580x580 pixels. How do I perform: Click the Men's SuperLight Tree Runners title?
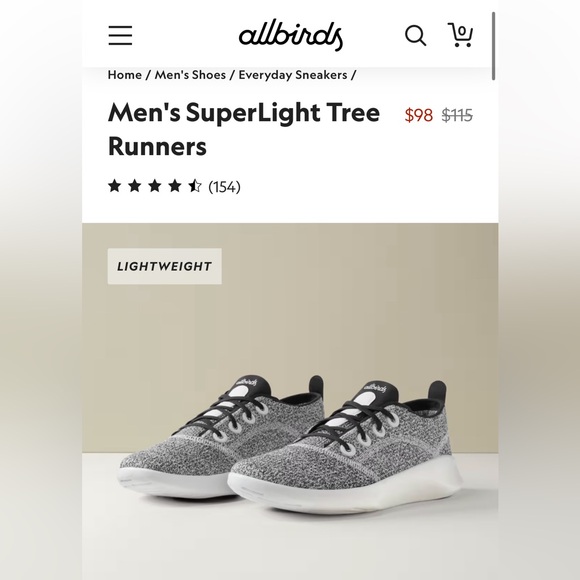coord(244,129)
